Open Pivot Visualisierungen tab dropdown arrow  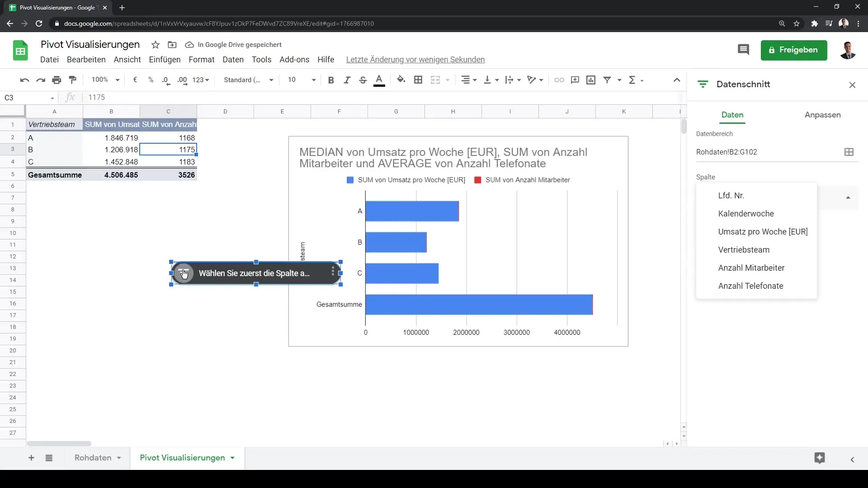point(232,458)
